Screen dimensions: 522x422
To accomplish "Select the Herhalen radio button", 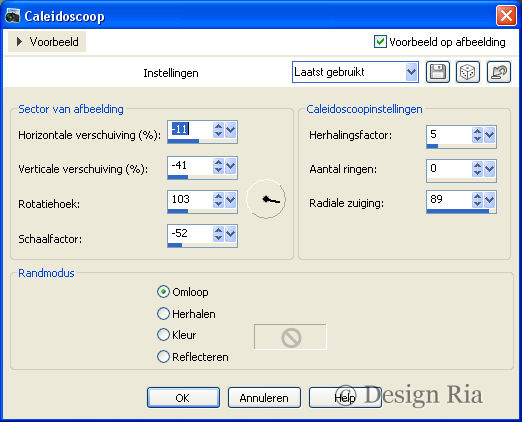I will point(163,313).
